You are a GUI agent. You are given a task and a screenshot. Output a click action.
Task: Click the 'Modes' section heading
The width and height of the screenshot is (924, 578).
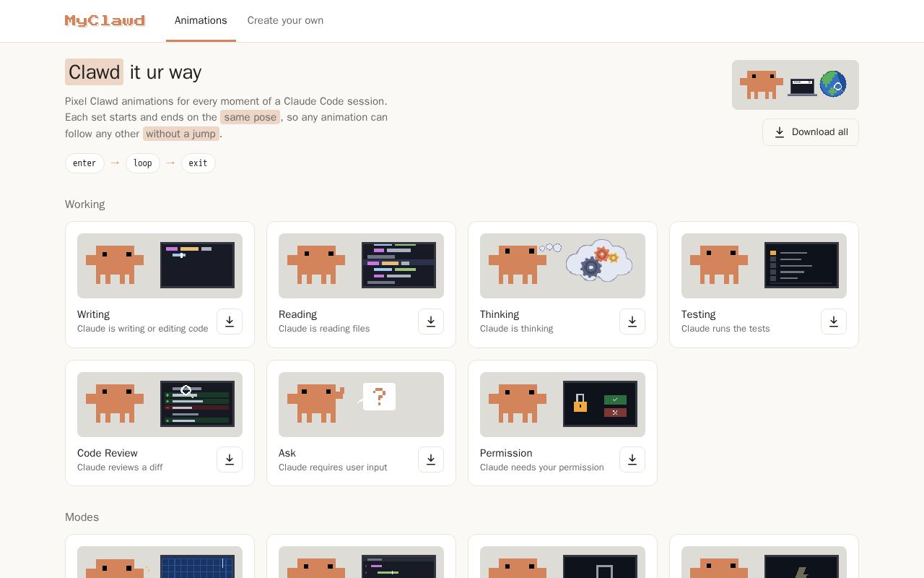(82, 517)
